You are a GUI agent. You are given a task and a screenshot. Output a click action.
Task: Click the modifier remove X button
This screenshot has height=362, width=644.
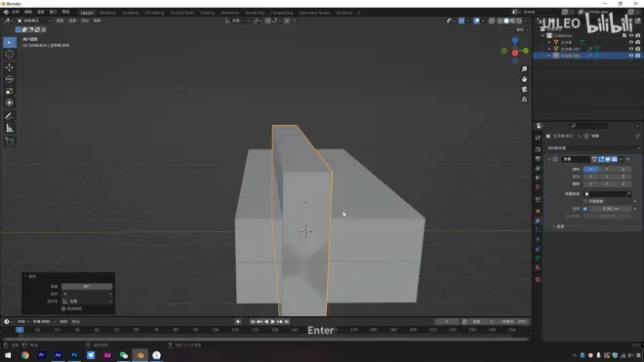[x=628, y=159]
